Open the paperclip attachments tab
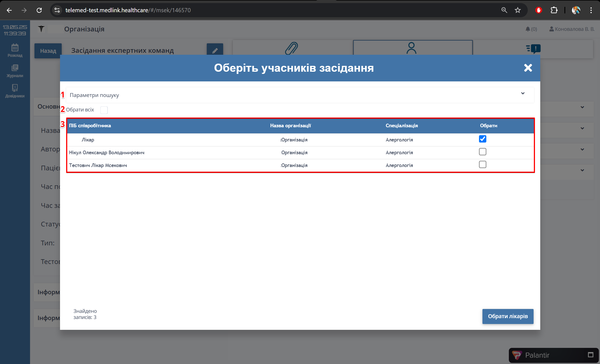This screenshot has width=600, height=364. (x=292, y=48)
